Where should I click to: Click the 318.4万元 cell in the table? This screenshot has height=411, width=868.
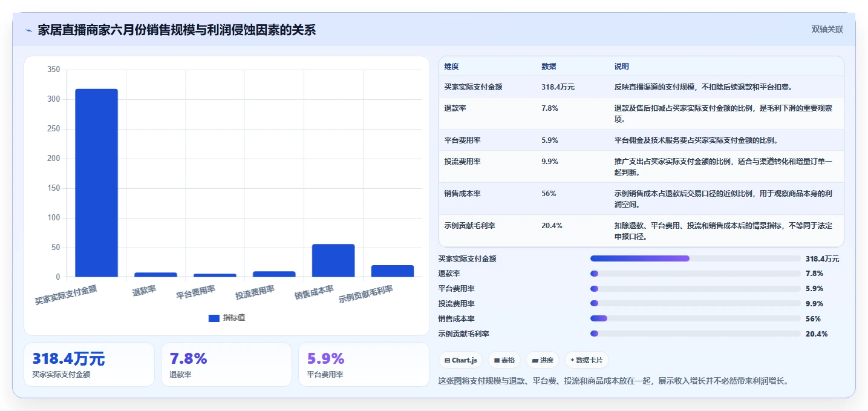558,87
